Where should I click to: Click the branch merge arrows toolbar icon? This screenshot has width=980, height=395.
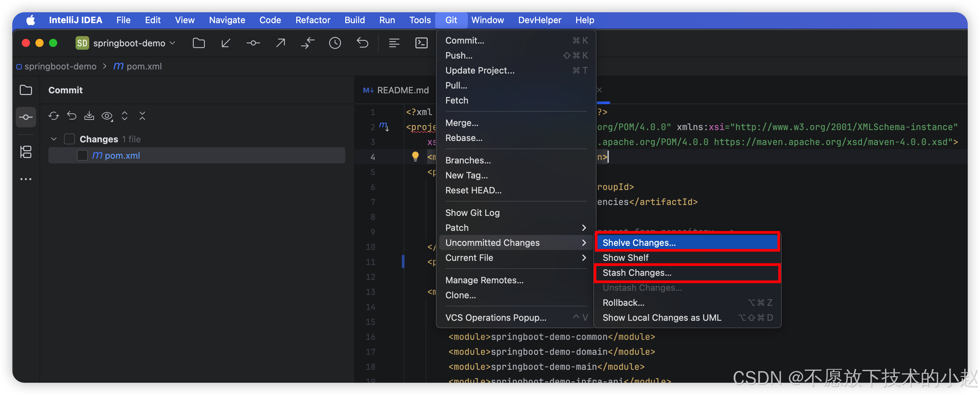click(x=308, y=43)
